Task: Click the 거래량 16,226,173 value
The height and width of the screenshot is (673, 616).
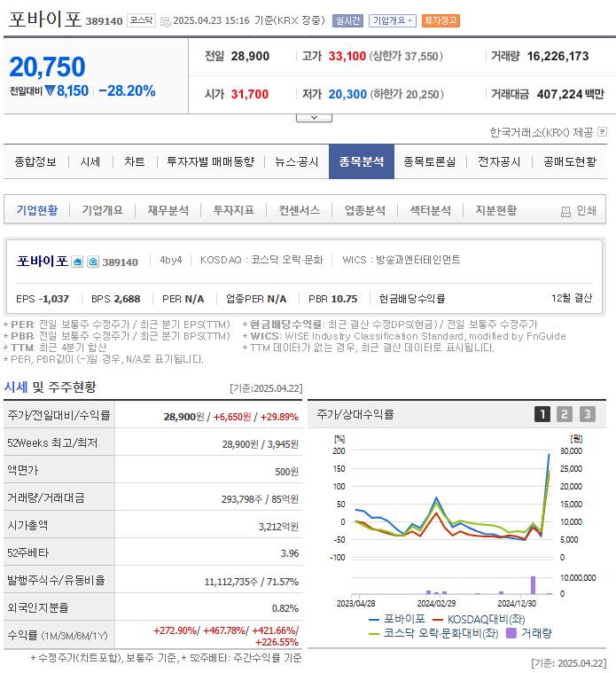Action: (558, 56)
